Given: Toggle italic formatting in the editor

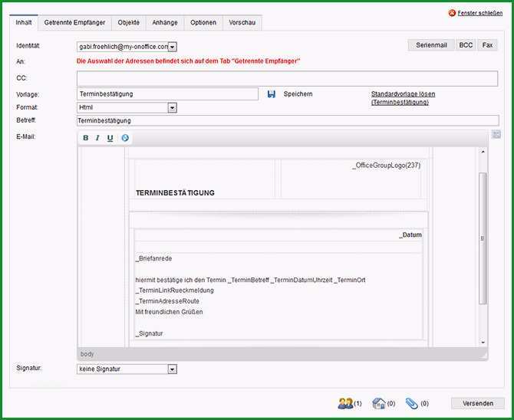Looking at the screenshot, I should coord(97,138).
